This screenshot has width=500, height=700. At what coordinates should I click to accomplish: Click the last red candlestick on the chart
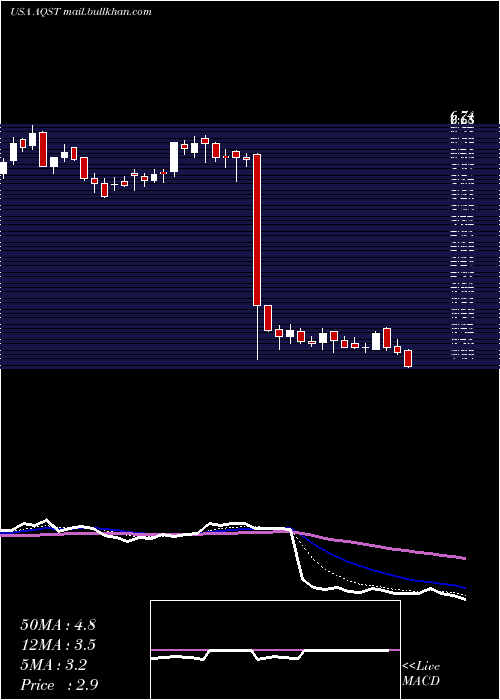coord(408,358)
